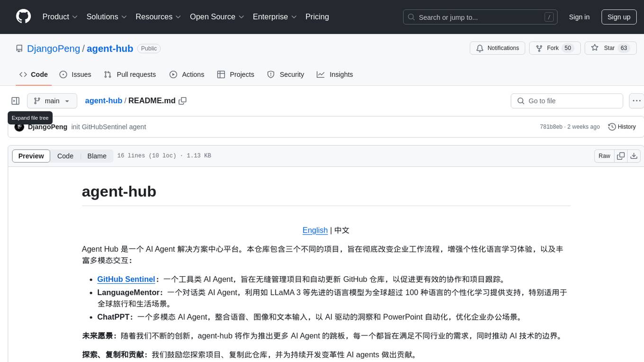
Task: Switch README to English link
Action: point(315,230)
